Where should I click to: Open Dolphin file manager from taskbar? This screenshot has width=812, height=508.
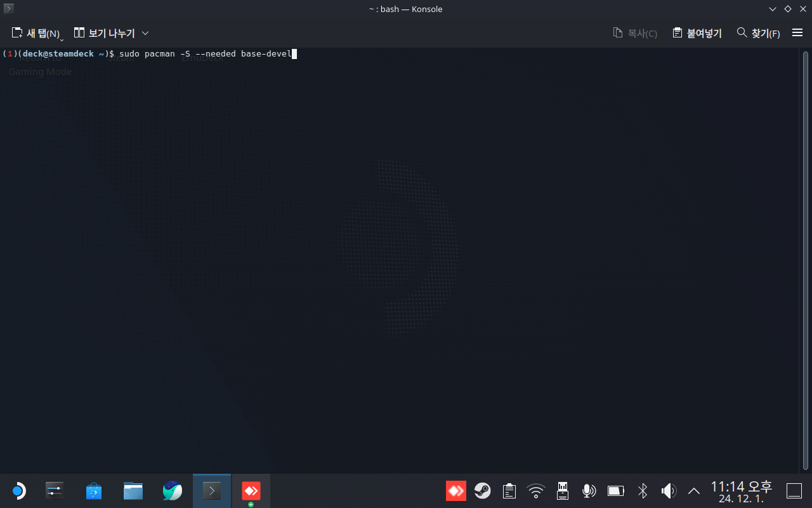(x=133, y=491)
